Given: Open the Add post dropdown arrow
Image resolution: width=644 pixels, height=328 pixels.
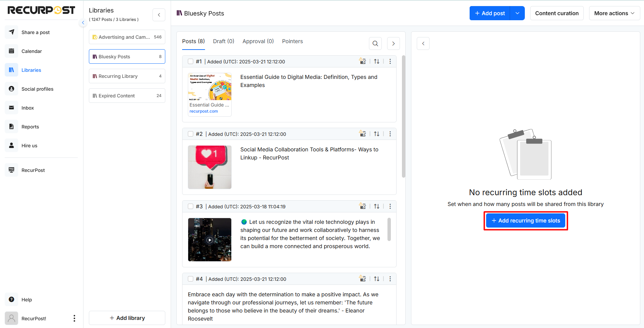Looking at the screenshot, I should [x=517, y=13].
